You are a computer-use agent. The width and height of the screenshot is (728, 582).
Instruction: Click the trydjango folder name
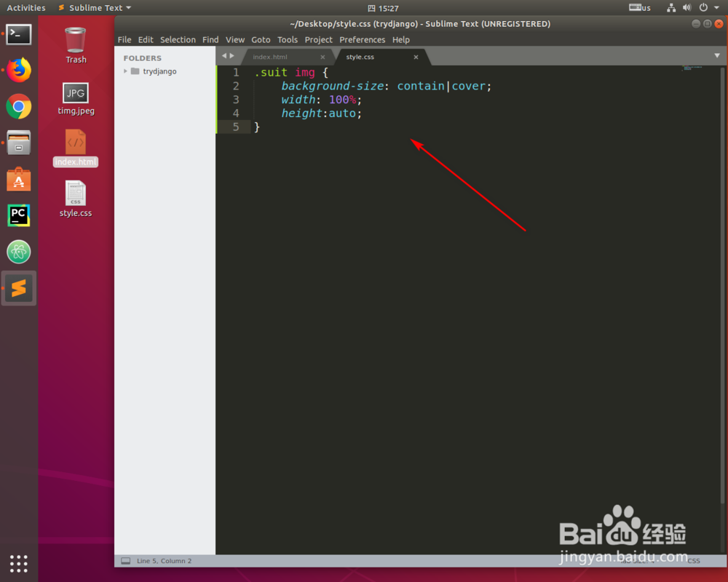click(159, 71)
